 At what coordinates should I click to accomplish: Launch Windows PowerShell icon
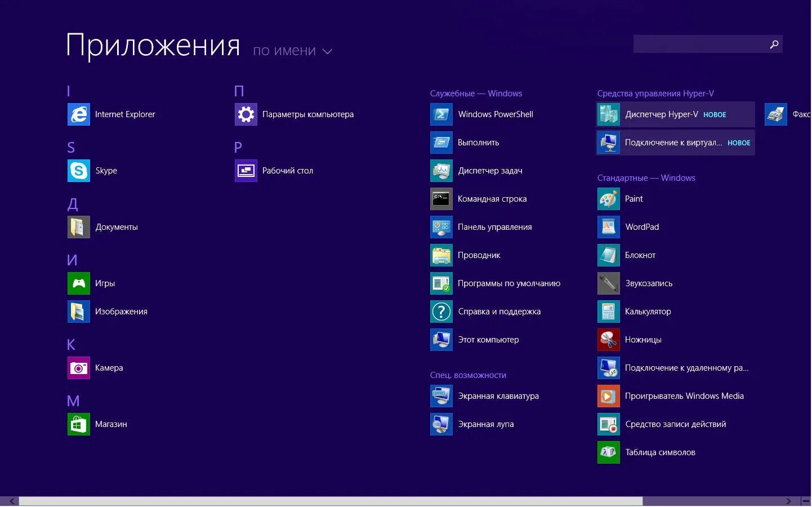pyautogui.click(x=441, y=114)
